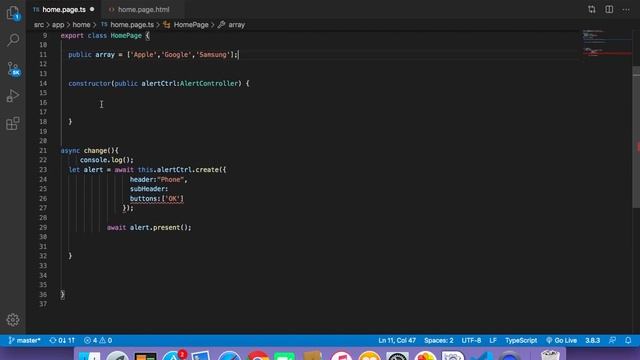Click line number 21 in gutter
This screenshot has height=360, width=640.
(43, 151)
